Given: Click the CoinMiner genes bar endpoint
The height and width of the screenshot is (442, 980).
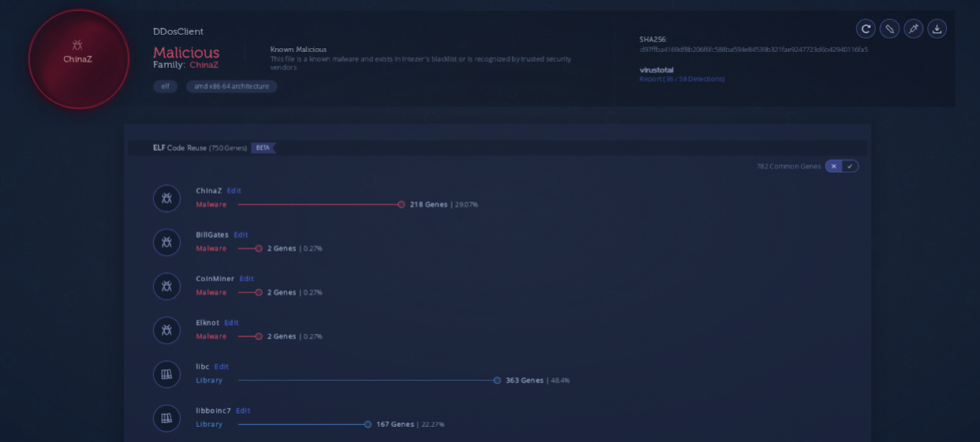Looking at the screenshot, I should 259,293.
